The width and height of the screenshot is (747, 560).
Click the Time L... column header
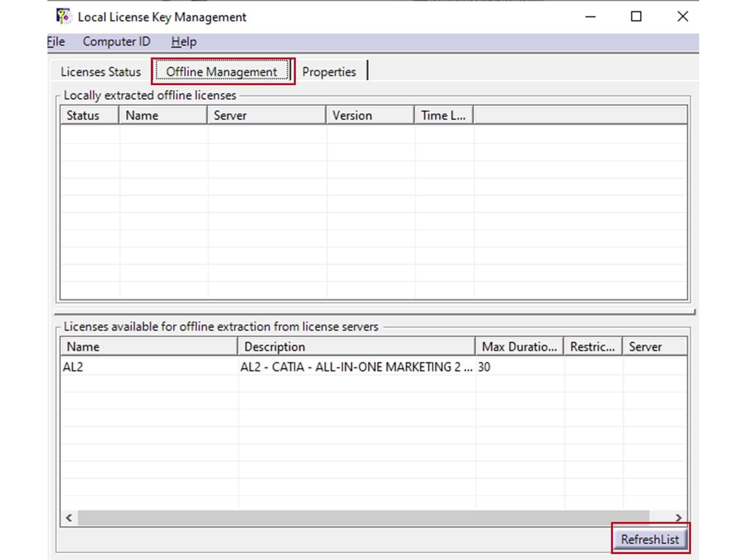(444, 115)
